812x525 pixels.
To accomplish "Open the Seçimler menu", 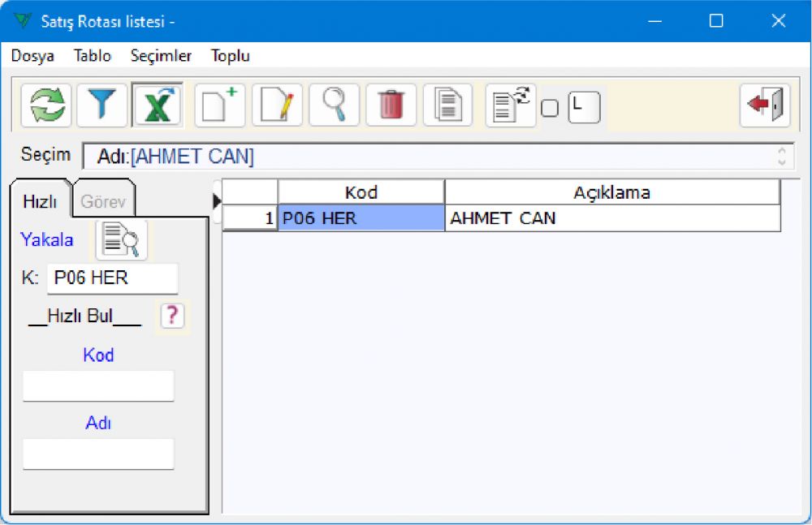I will (161, 56).
